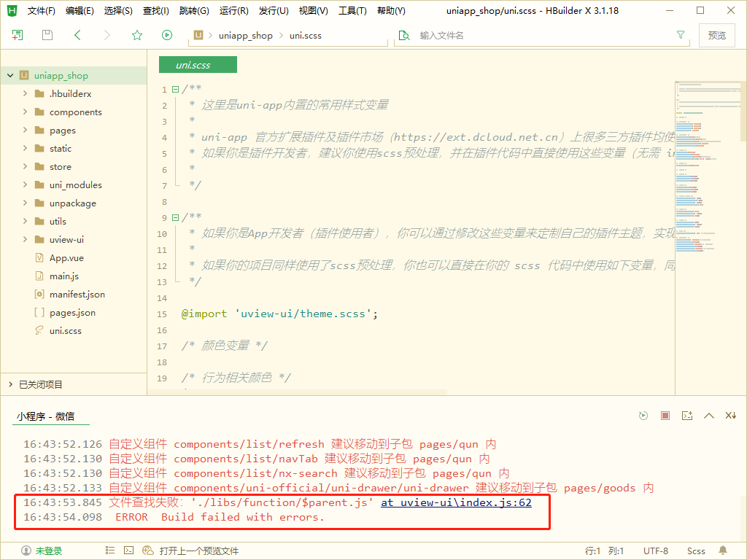Stop the console with the red square icon
The width and height of the screenshot is (747, 560).
(665, 416)
